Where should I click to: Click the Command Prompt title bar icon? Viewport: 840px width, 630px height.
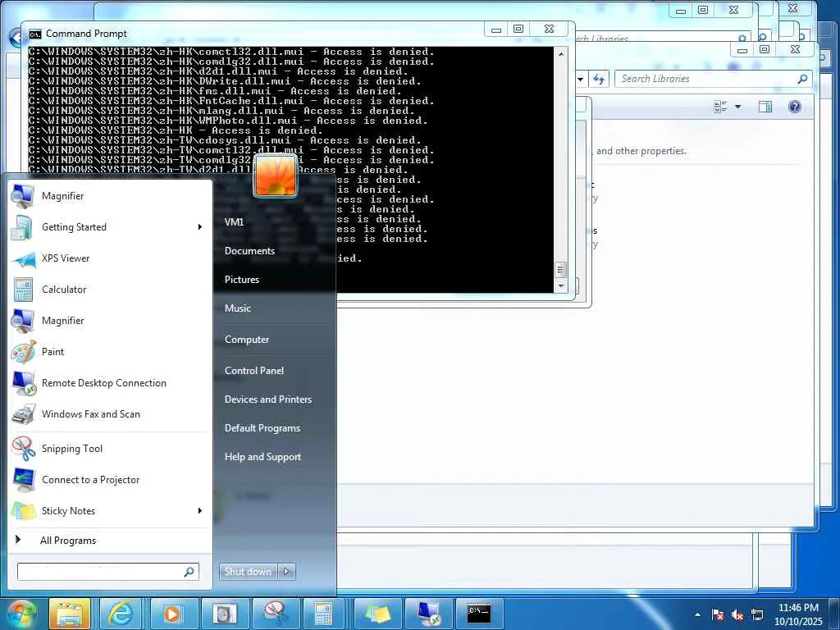tap(35, 34)
